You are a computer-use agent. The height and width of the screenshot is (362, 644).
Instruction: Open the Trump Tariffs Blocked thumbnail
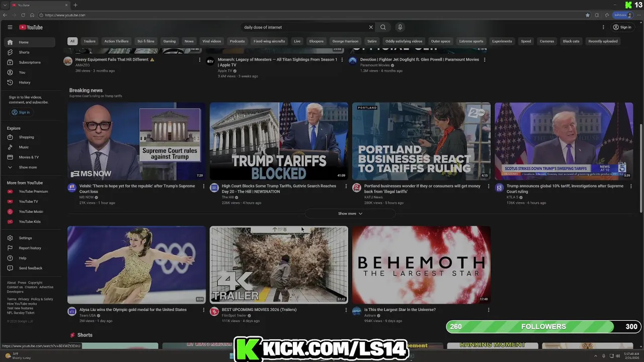[x=279, y=141]
